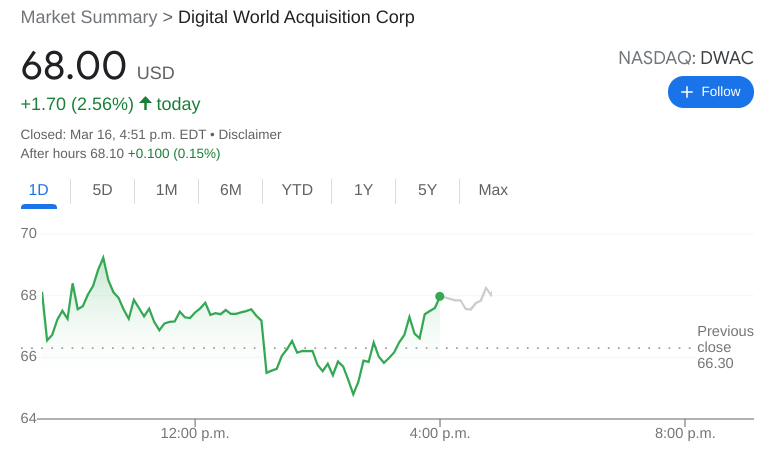Click the Market Summary breadcrumb
Image resolution: width=778 pixels, height=458 pixels.
point(89,17)
